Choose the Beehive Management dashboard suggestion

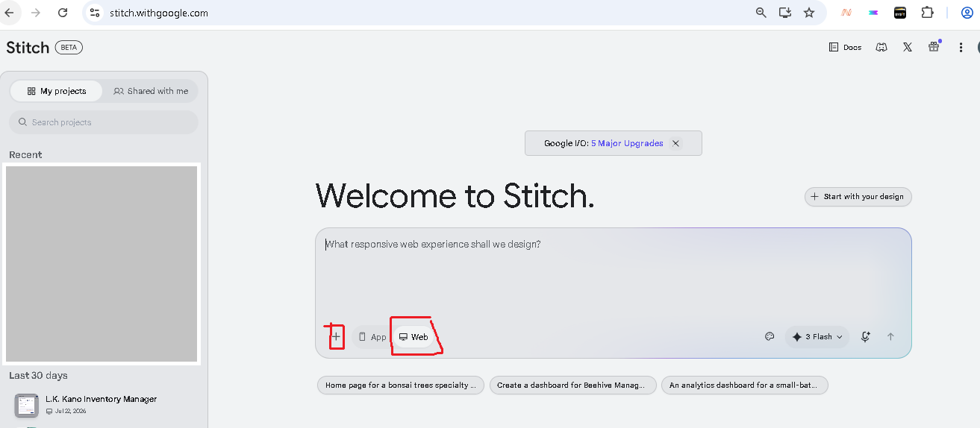573,385
